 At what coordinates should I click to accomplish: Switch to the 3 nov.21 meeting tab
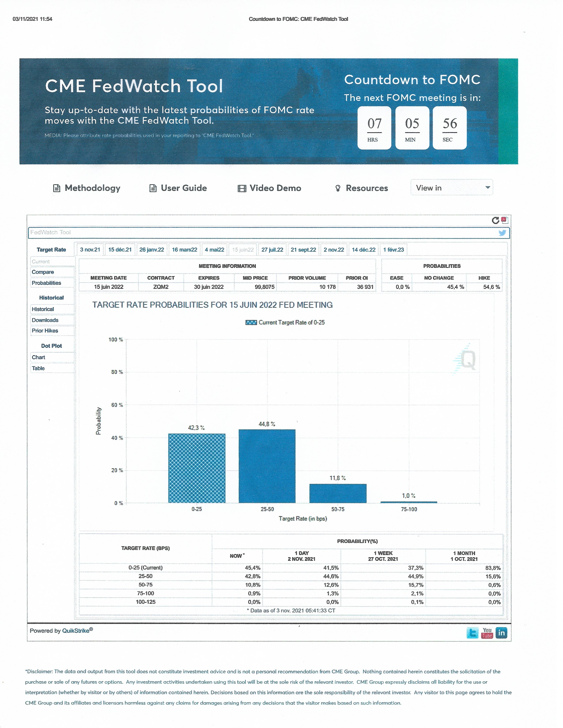click(90, 250)
